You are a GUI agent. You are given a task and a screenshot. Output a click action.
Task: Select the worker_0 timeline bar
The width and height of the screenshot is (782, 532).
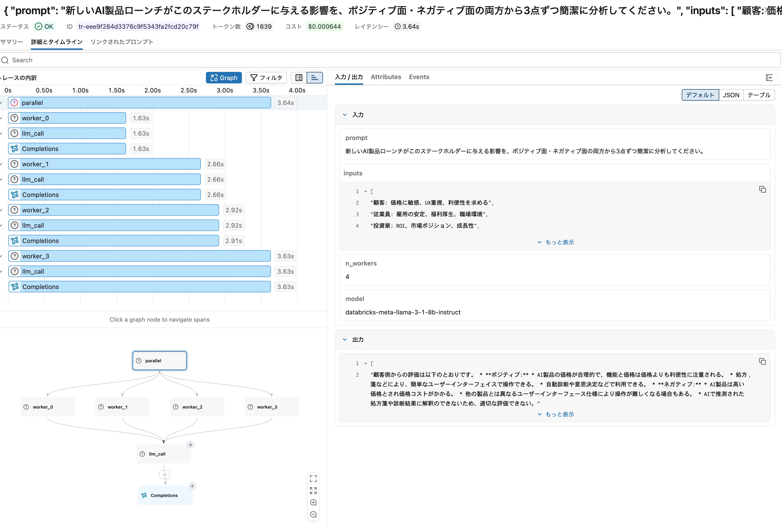click(67, 118)
